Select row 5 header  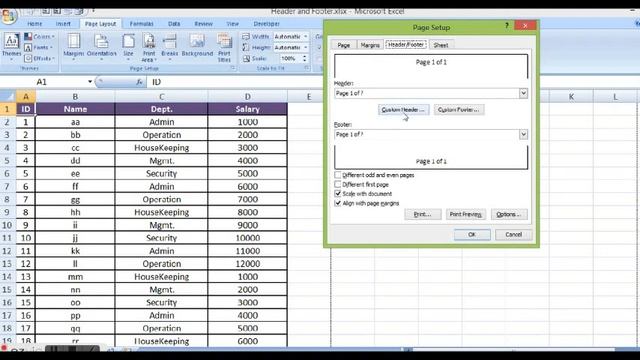pos(7,161)
